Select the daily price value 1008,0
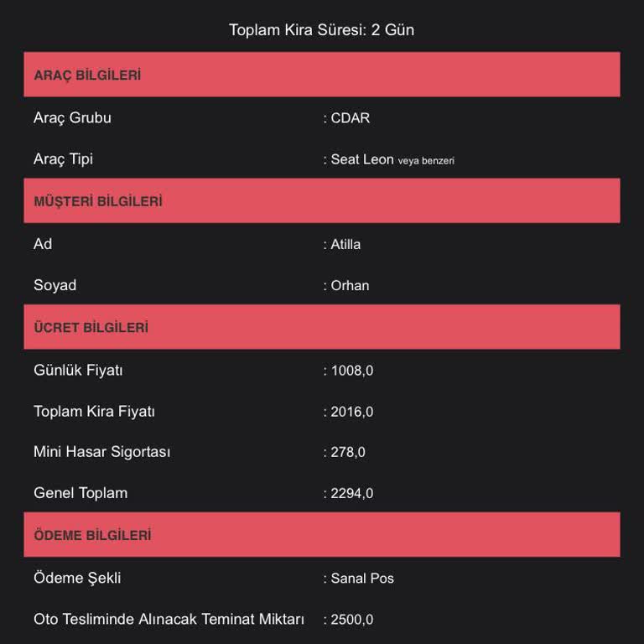Viewport: 644px width, 644px height. 352,371
